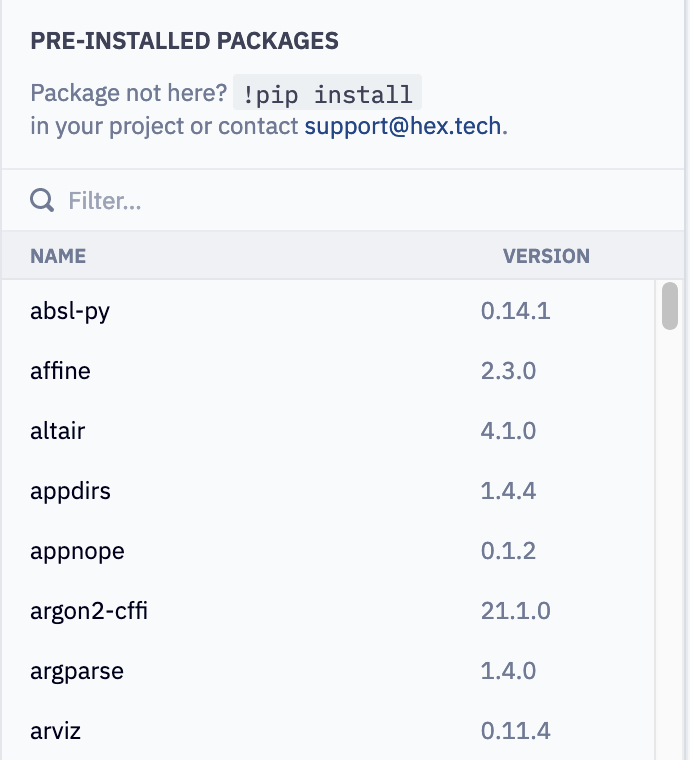Click version 21.1.0 for argon2-cffi
Viewport: 690px width, 760px height.
point(515,611)
